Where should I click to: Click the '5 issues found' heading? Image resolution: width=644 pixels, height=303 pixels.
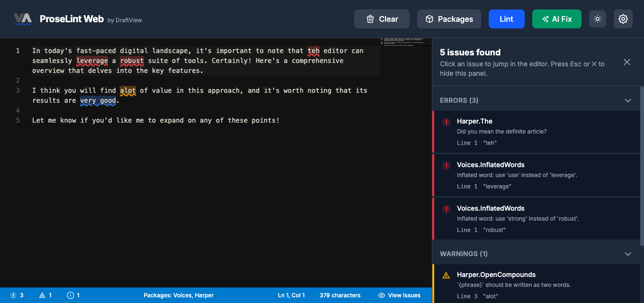(x=470, y=53)
